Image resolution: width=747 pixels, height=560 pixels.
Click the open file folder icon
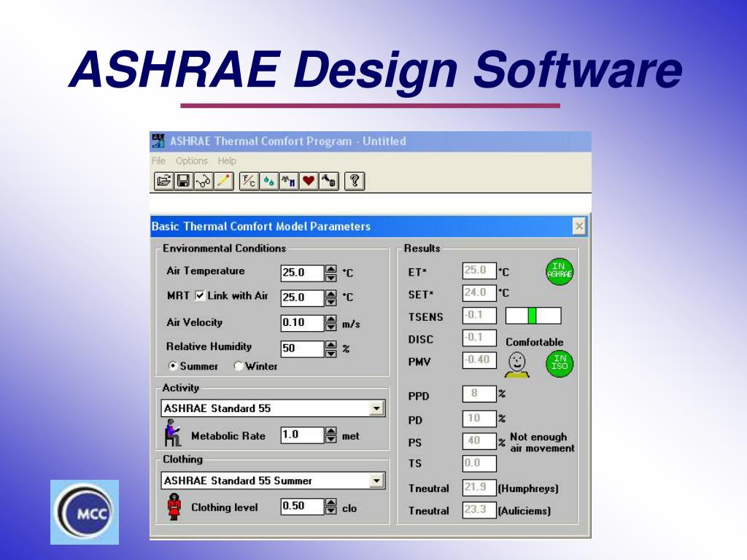point(163,182)
